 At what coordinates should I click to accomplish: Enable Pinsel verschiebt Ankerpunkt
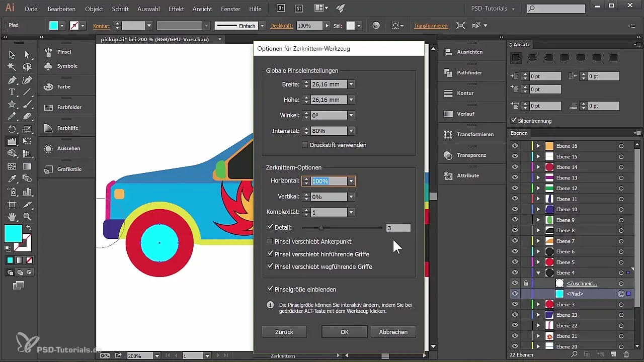[270, 241]
